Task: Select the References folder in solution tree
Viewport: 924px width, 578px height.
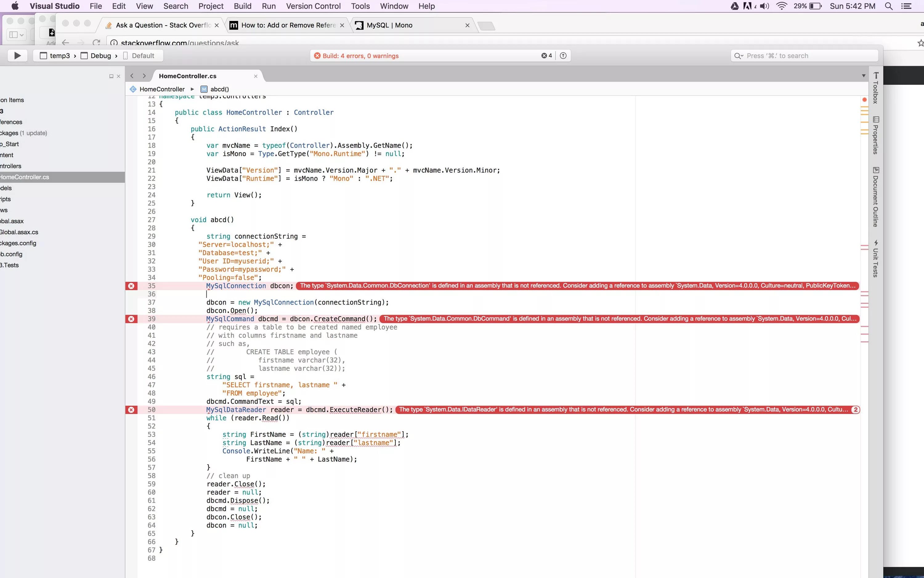Action: [x=11, y=122]
